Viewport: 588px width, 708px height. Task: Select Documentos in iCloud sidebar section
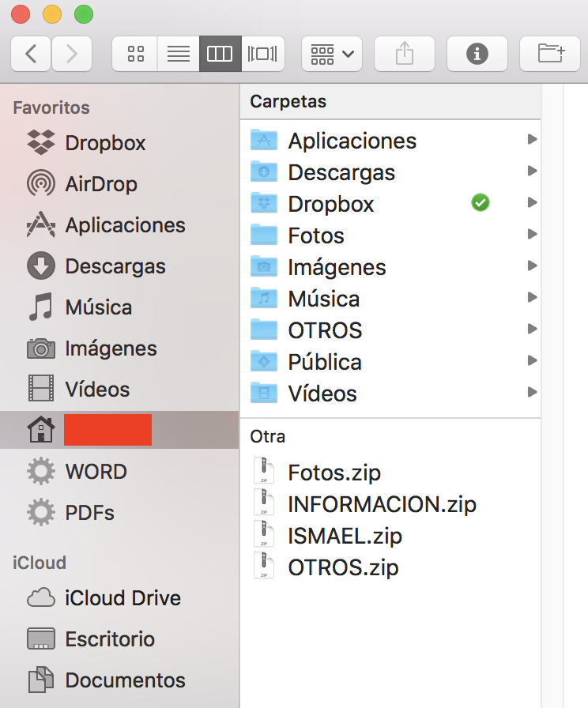[x=125, y=680]
